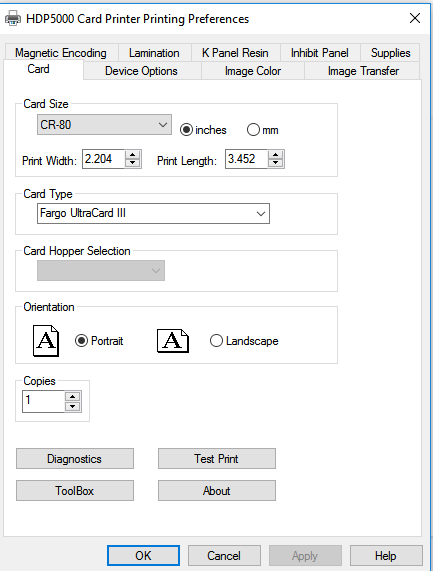433x571 pixels.
Task: Open the CR-80 card size dropdown
Action: click(x=104, y=125)
